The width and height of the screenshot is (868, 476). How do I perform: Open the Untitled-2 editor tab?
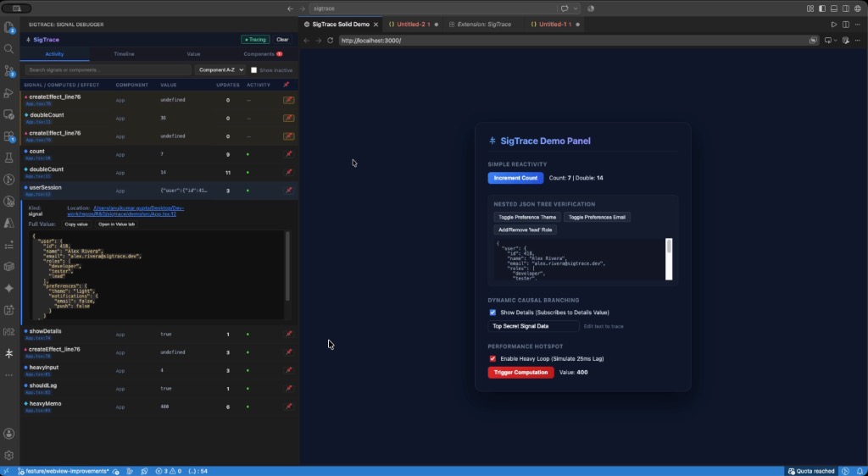412,25
